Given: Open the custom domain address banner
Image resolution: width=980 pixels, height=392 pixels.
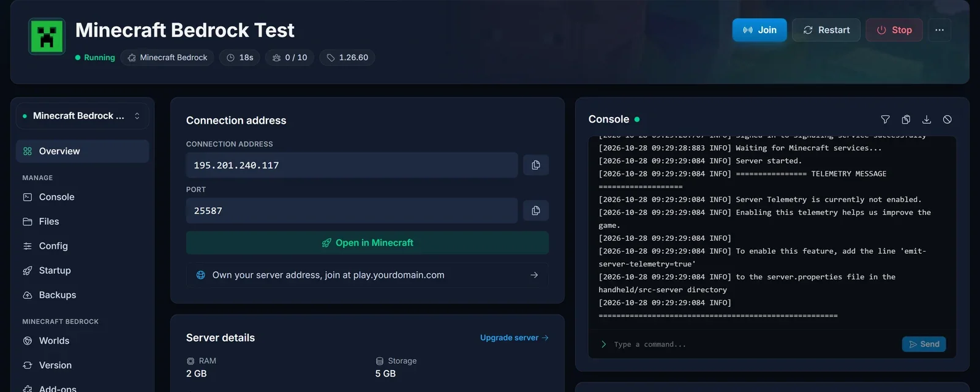Looking at the screenshot, I should point(367,275).
